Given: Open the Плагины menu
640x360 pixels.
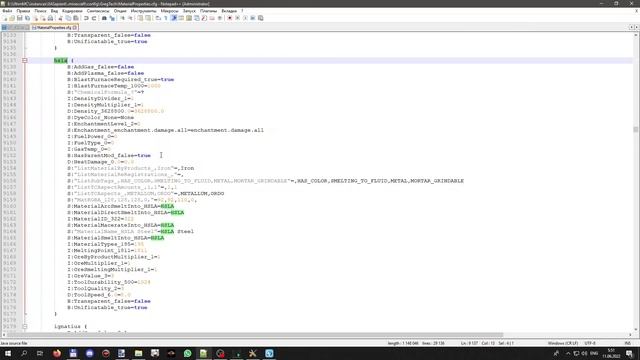Looking at the screenshot, I should (x=209, y=11).
